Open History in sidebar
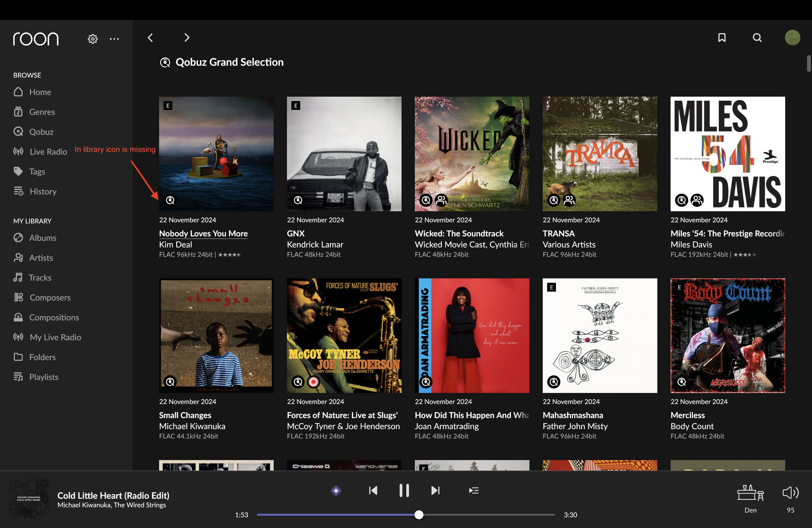The height and width of the screenshot is (528, 812). [x=35, y=191]
